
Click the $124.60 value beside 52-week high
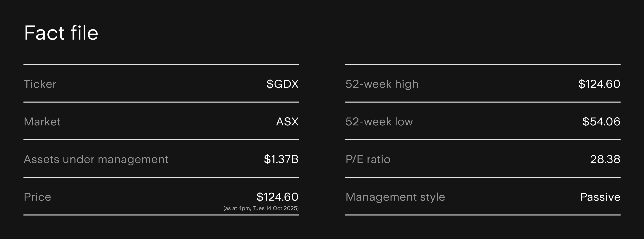[x=599, y=84]
